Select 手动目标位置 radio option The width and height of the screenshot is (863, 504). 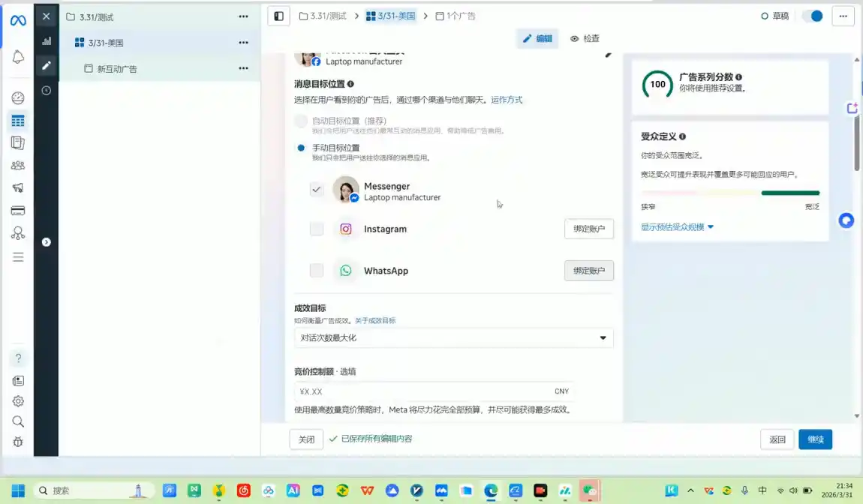coord(300,148)
